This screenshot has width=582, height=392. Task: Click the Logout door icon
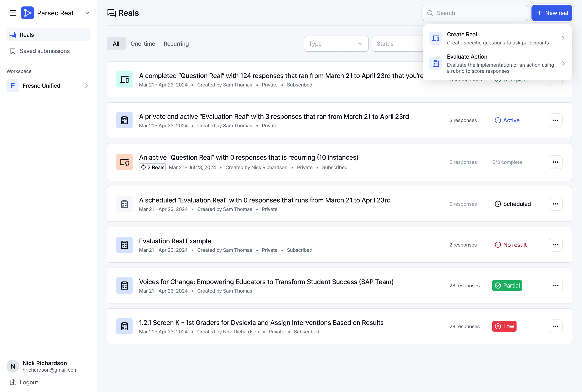click(x=13, y=382)
